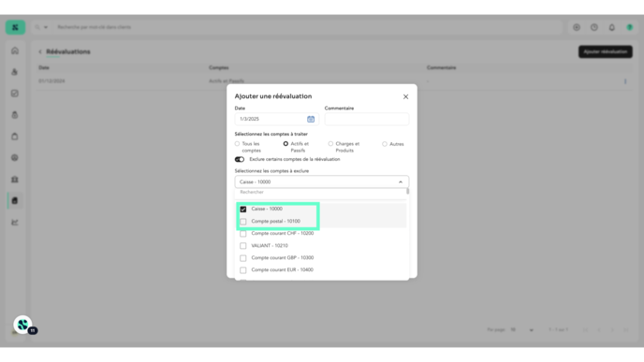The image size is (644, 362).
Task: Click the Commentaire input field
Action: pos(366,119)
